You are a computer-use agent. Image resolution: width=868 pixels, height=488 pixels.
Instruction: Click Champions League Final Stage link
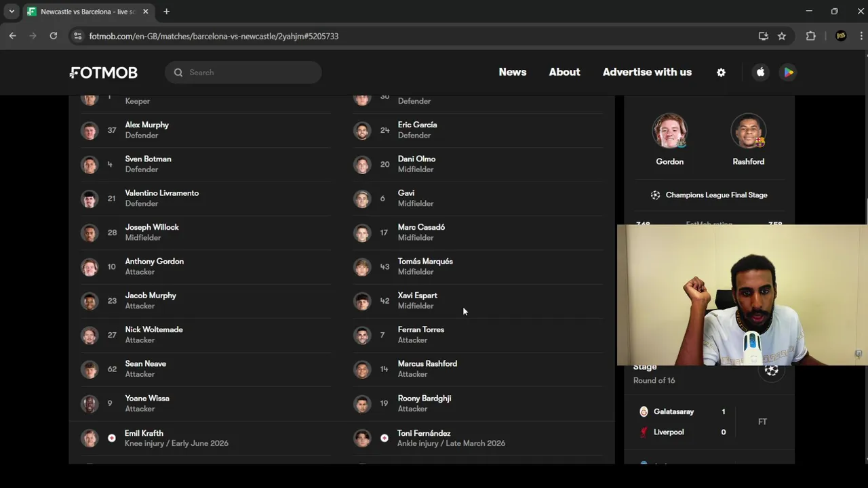pyautogui.click(x=709, y=195)
